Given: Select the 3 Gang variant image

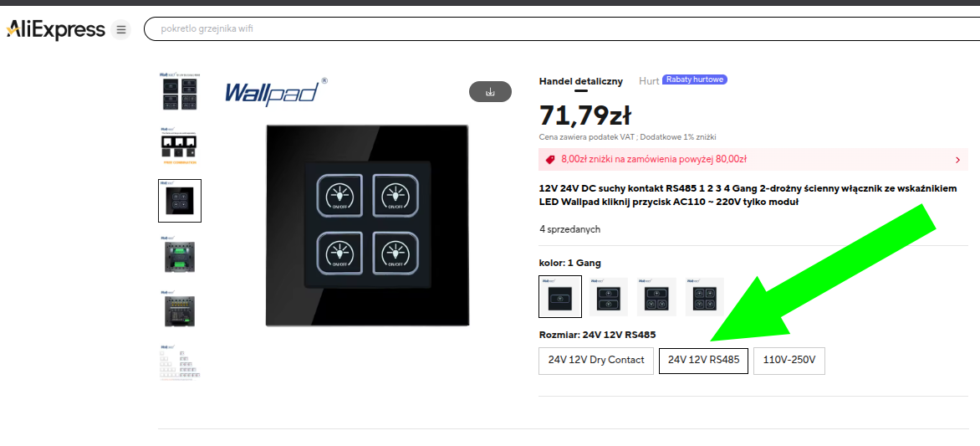Looking at the screenshot, I should [656, 296].
